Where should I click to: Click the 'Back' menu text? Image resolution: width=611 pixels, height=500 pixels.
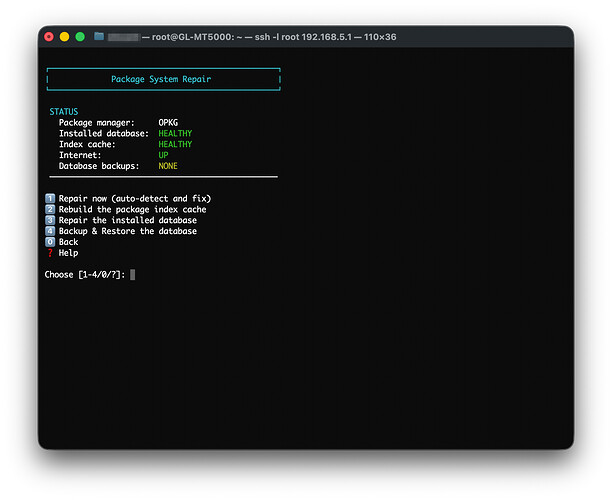point(69,242)
